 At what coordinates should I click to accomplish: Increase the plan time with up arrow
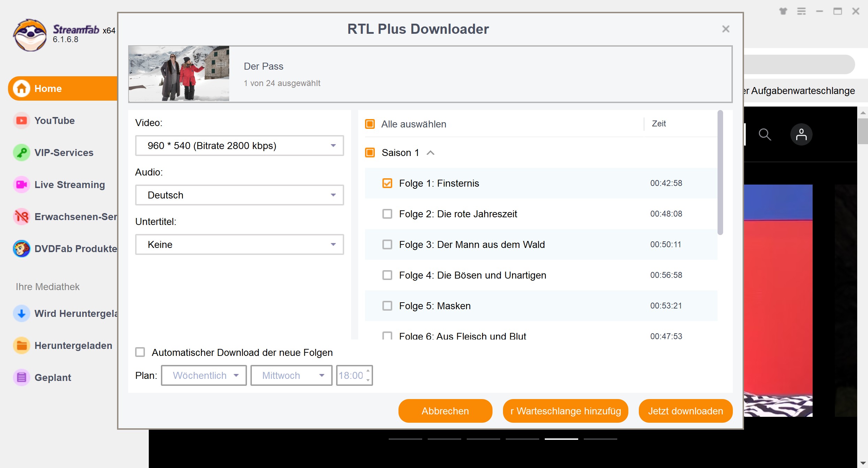[x=368, y=371]
